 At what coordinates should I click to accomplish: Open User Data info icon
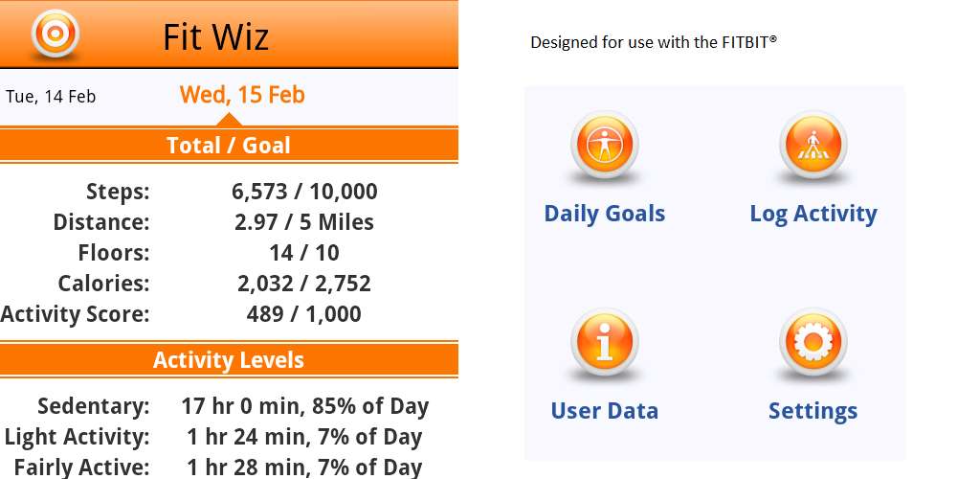pyautogui.click(x=604, y=343)
